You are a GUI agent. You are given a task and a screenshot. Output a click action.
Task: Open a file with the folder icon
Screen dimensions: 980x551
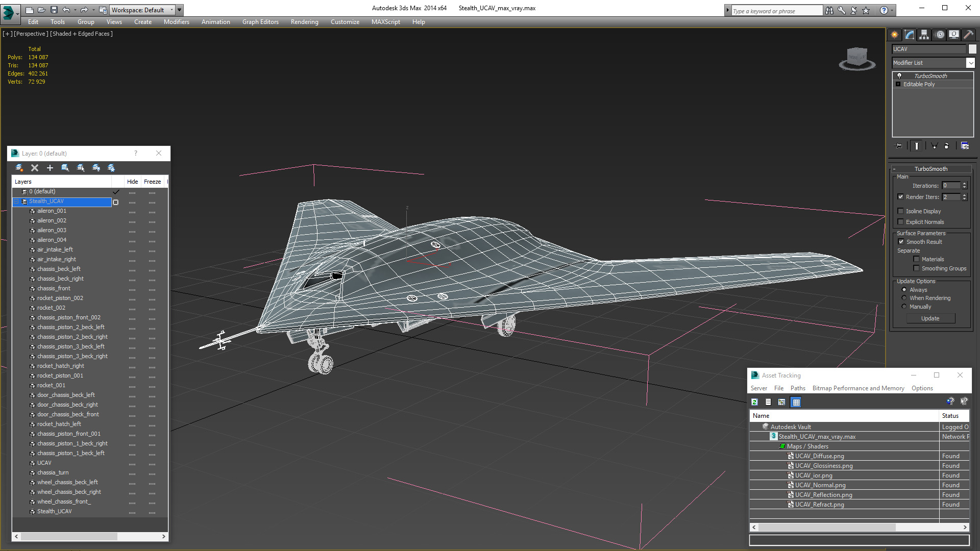tap(42, 10)
